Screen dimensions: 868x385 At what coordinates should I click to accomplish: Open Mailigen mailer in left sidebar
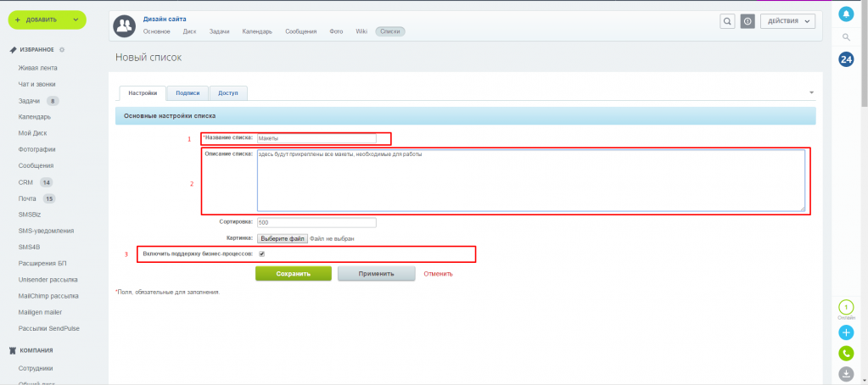(x=40, y=312)
